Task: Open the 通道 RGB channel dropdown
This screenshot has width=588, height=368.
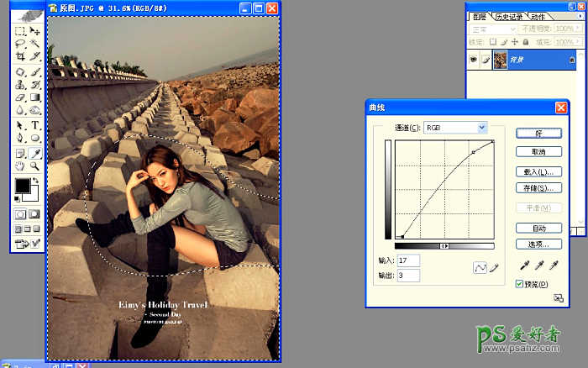Action: click(x=481, y=127)
